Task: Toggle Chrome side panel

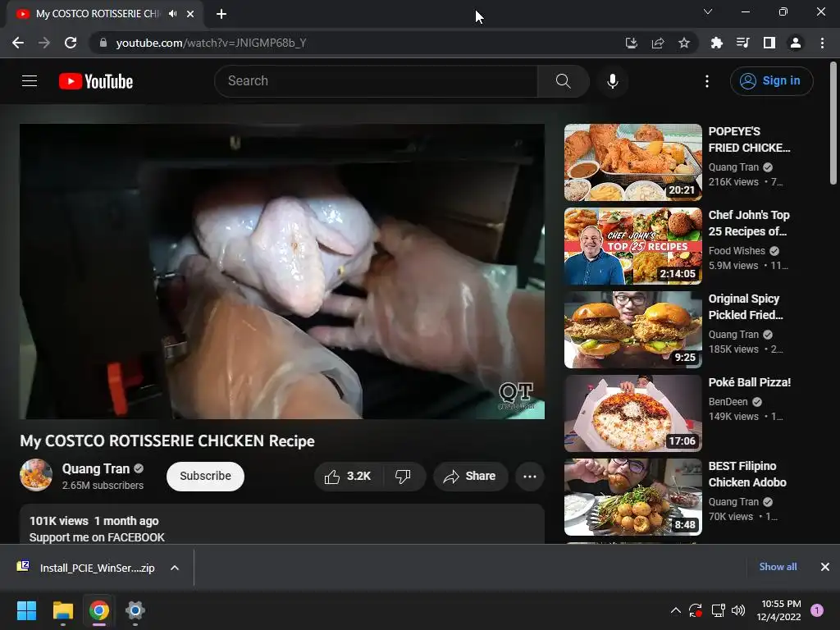Action: [769, 43]
